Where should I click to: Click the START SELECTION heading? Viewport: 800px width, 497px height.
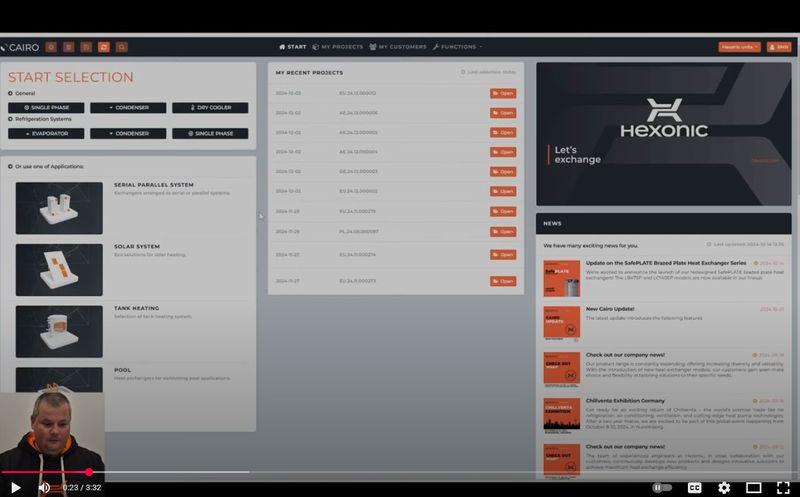(x=70, y=77)
